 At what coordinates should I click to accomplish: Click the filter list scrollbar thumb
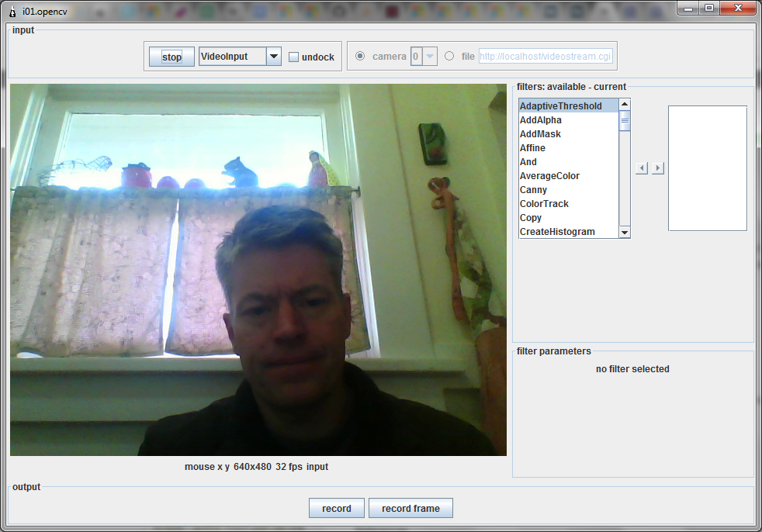[625, 120]
